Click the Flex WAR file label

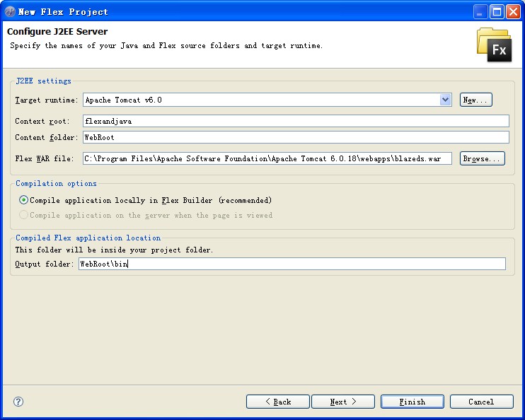(x=44, y=158)
